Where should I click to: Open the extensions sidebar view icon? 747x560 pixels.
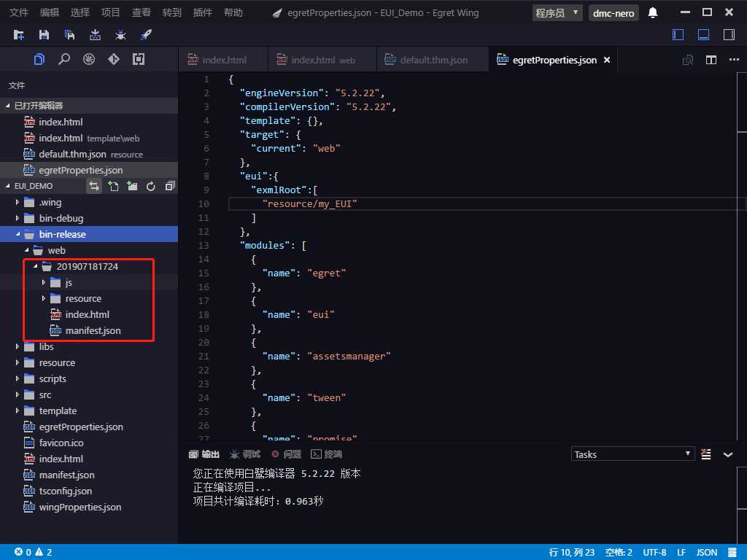click(x=138, y=59)
